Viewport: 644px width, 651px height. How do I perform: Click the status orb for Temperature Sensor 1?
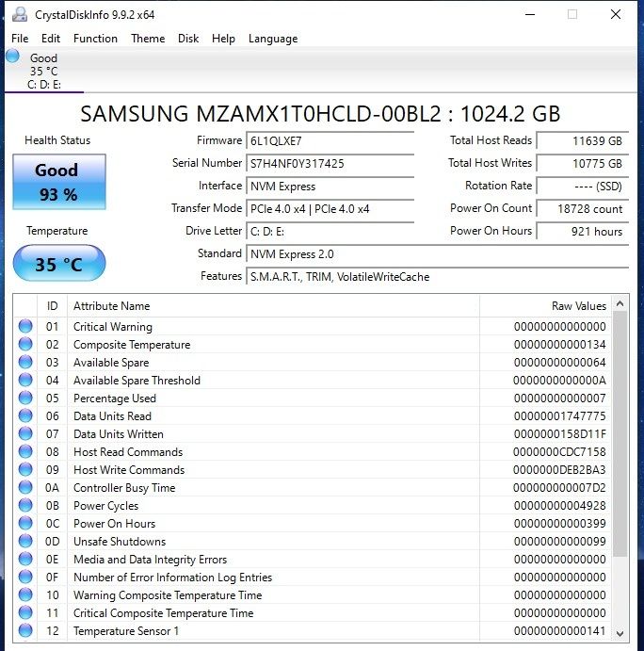click(x=25, y=630)
